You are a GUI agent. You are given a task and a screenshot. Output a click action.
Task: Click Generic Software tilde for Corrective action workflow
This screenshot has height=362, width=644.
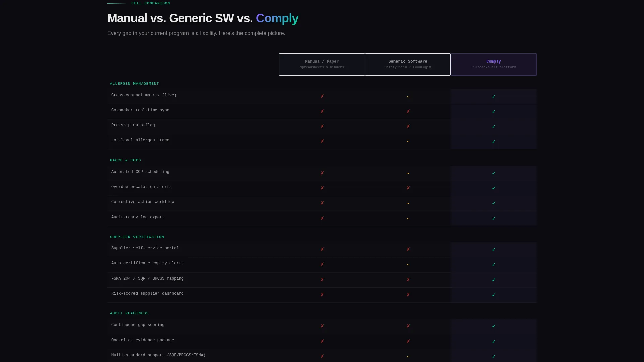click(x=408, y=203)
